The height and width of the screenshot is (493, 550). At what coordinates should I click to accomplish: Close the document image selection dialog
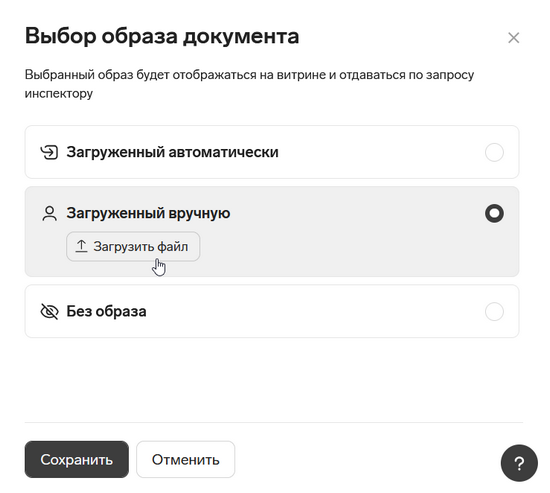pyautogui.click(x=514, y=38)
